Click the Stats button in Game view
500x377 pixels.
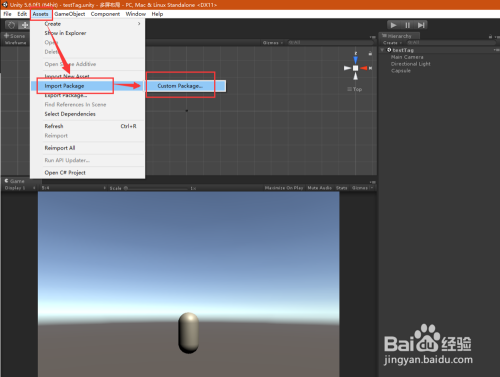tap(341, 188)
